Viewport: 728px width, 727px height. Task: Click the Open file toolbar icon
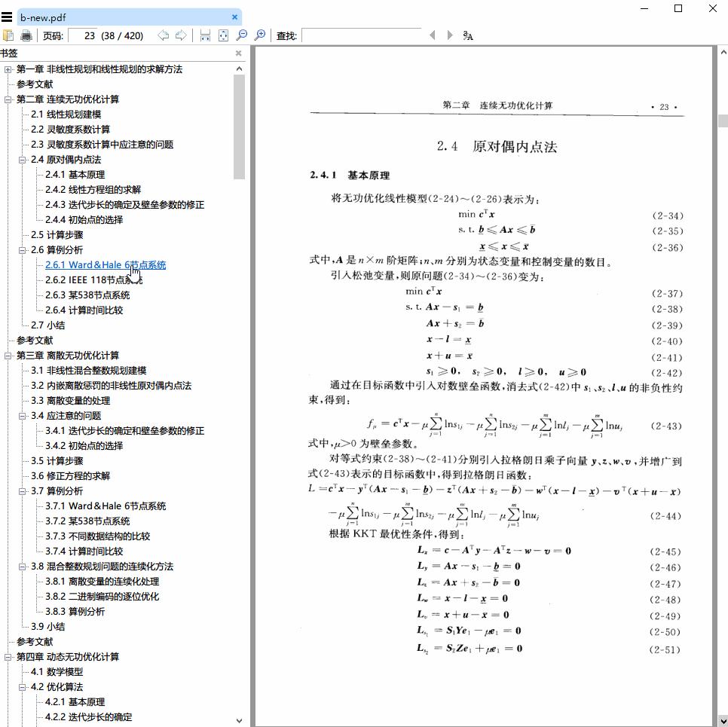click(x=8, y=35)
